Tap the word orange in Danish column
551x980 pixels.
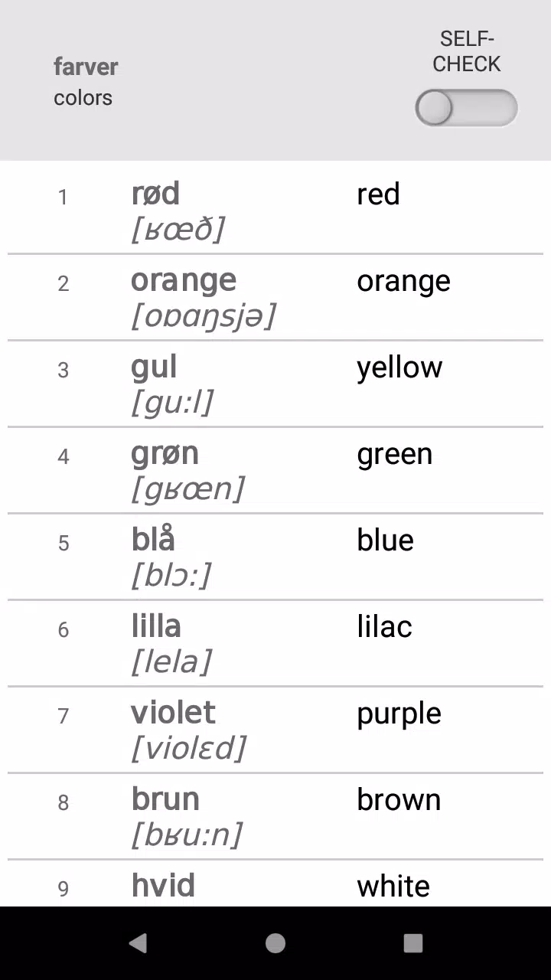tap(184, 281)
